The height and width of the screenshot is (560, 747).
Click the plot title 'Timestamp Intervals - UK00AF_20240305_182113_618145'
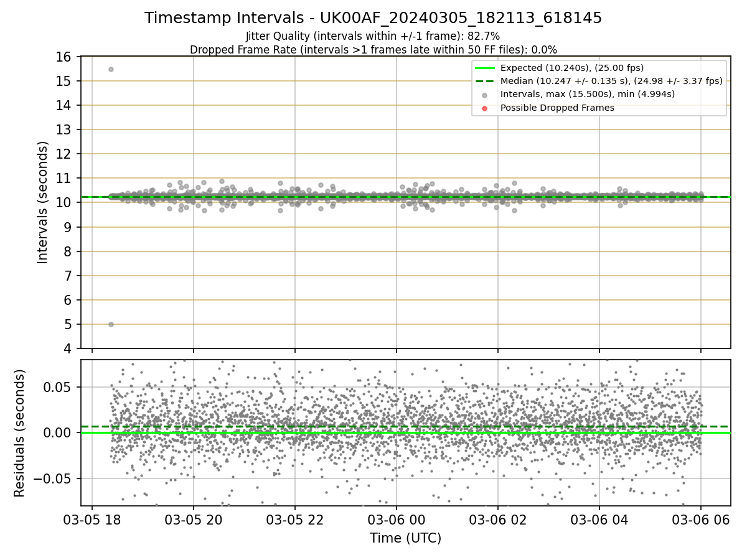pos(373,18)
